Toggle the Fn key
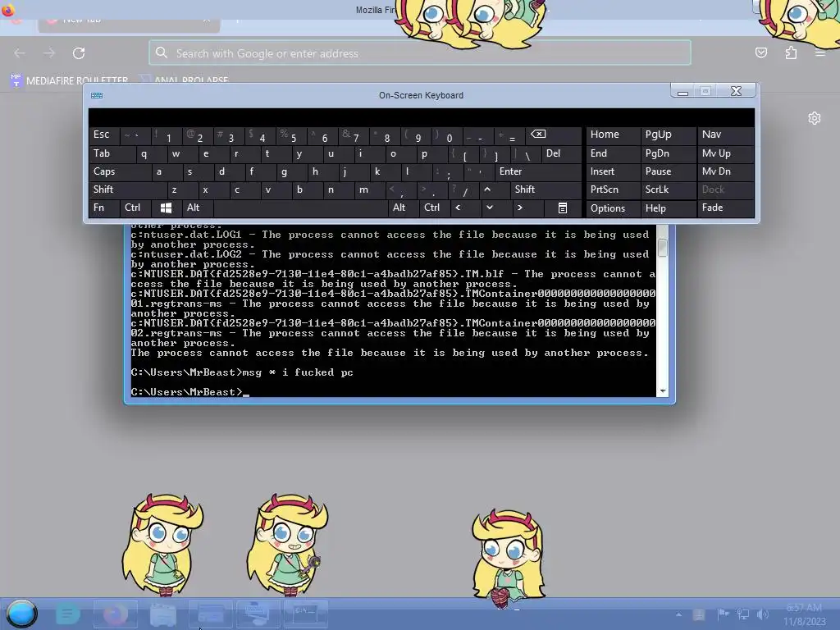The height and width of the screenshot is (630, 840). (x=104, y=208)
